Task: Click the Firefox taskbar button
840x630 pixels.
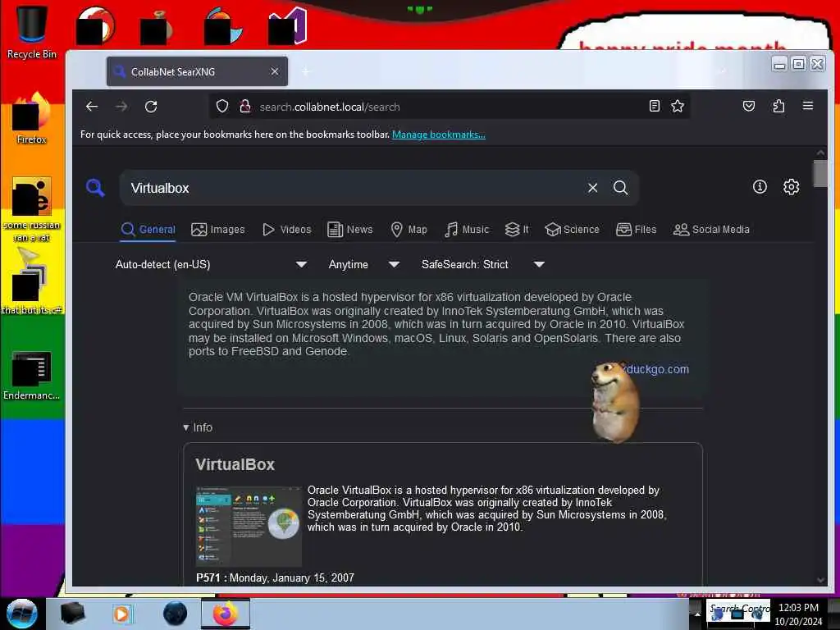Action: tap(226, 614)
